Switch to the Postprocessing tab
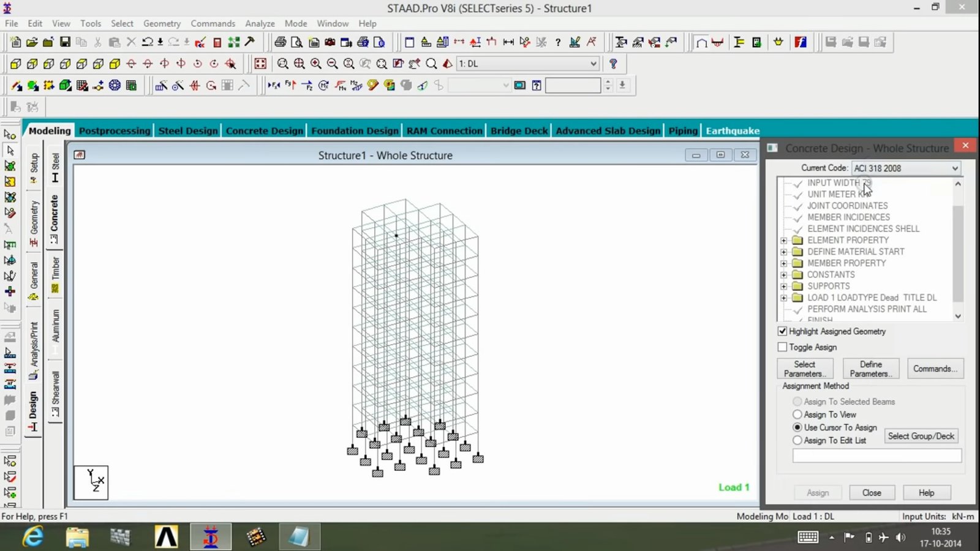The image size is (980, 551). (115, 130)
